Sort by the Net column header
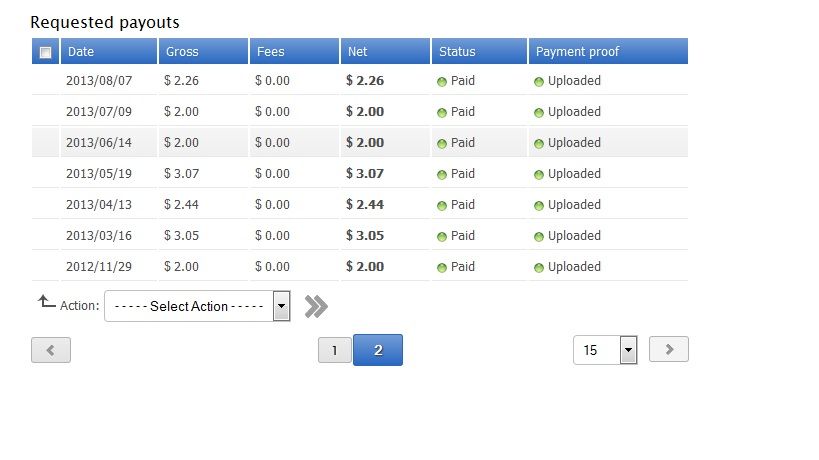Screen dimensions: 819x460 point(385,51)
